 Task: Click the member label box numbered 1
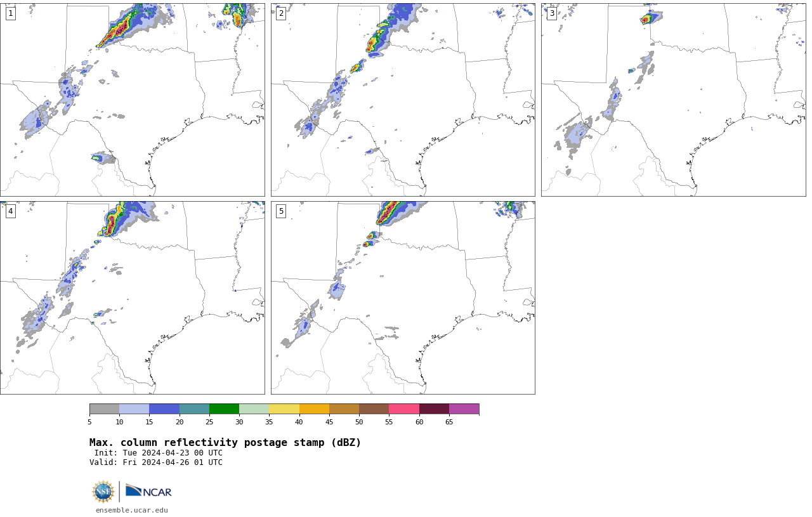10,13
